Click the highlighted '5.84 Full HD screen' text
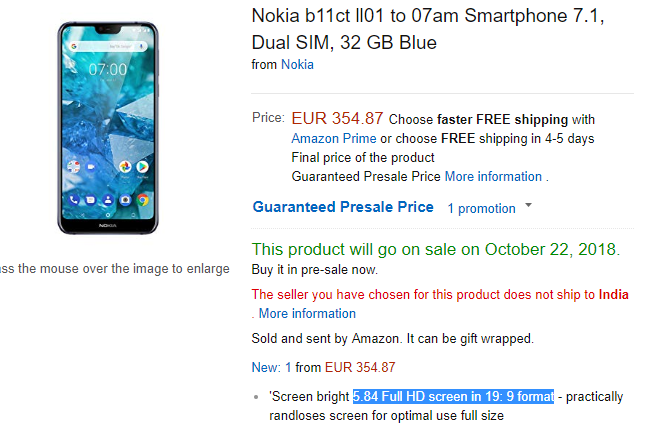654x424 pixels. pos(452,396)
